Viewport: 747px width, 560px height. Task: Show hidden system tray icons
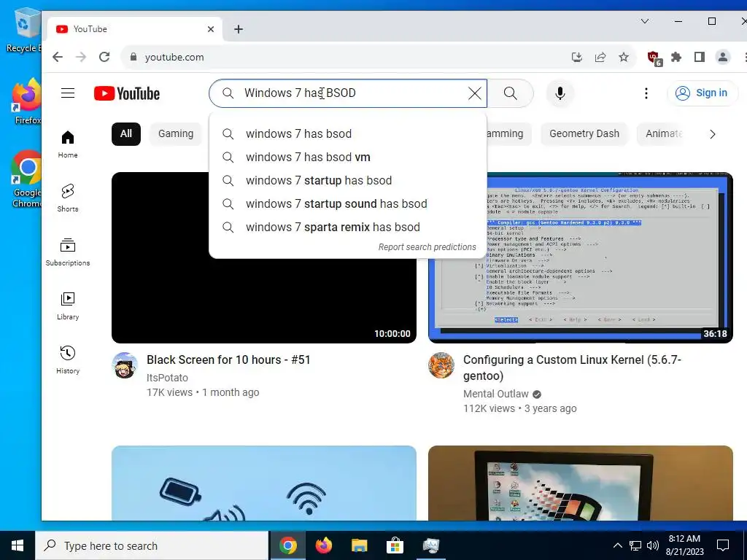click(617, 545)
